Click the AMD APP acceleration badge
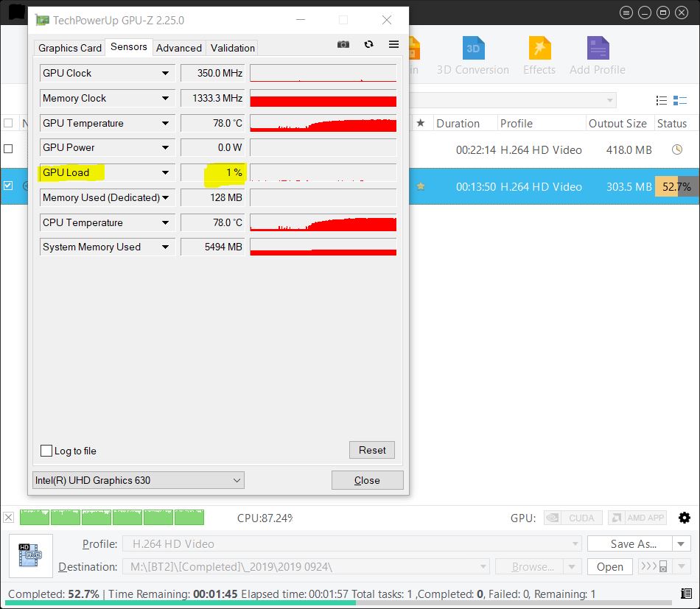The height and width of the screenshot is (609, 700). click(637, 518)
